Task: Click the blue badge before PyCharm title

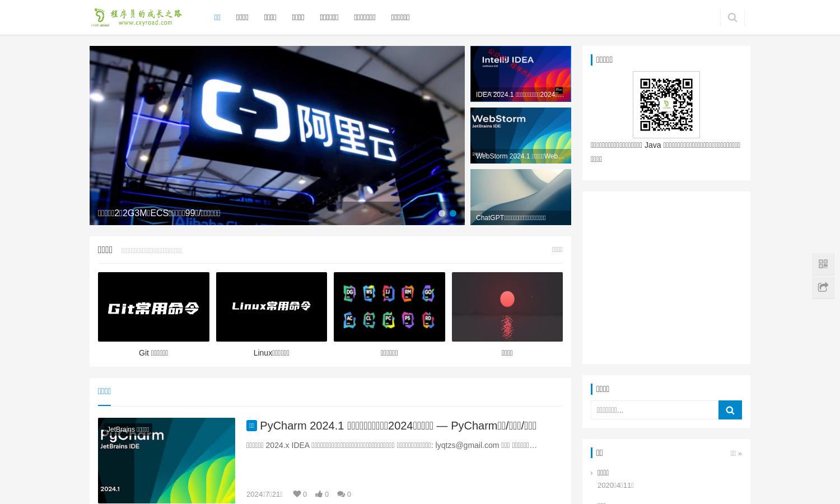Action: (x=251, y=426)
